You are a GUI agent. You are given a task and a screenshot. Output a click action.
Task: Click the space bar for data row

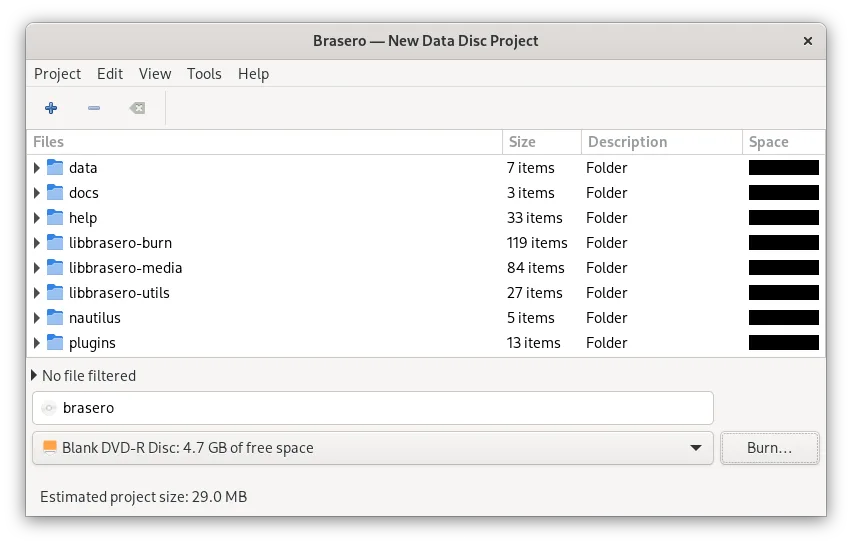pyautogui.click(x=784, y=167)
